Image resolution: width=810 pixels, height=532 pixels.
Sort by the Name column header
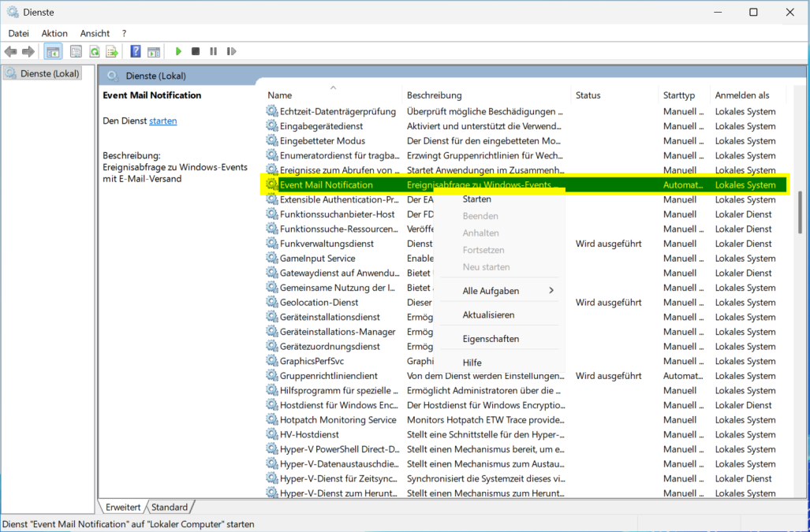[x=333, y=95]
